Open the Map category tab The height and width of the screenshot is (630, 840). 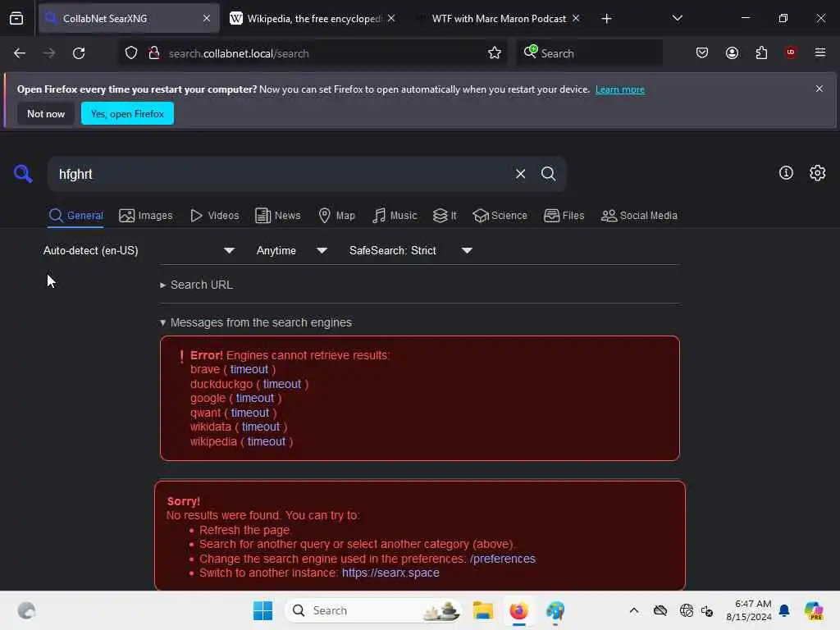[x=336, y=216]
